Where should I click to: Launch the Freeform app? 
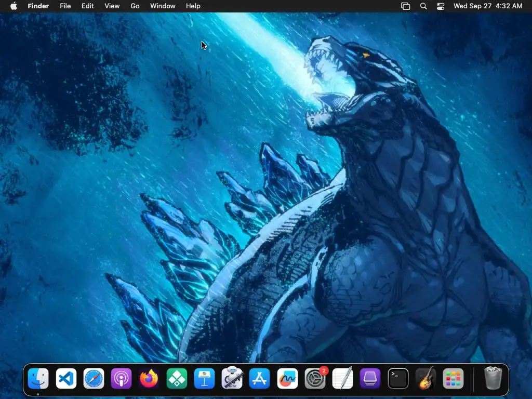click(x=287, y=378)
